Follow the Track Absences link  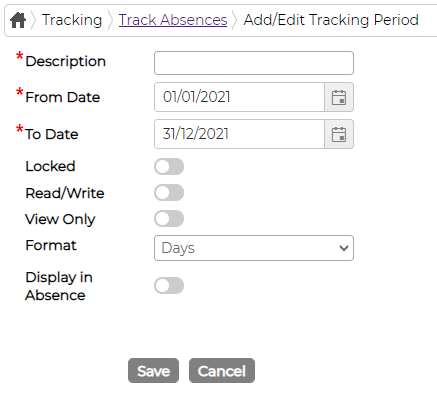173,20
